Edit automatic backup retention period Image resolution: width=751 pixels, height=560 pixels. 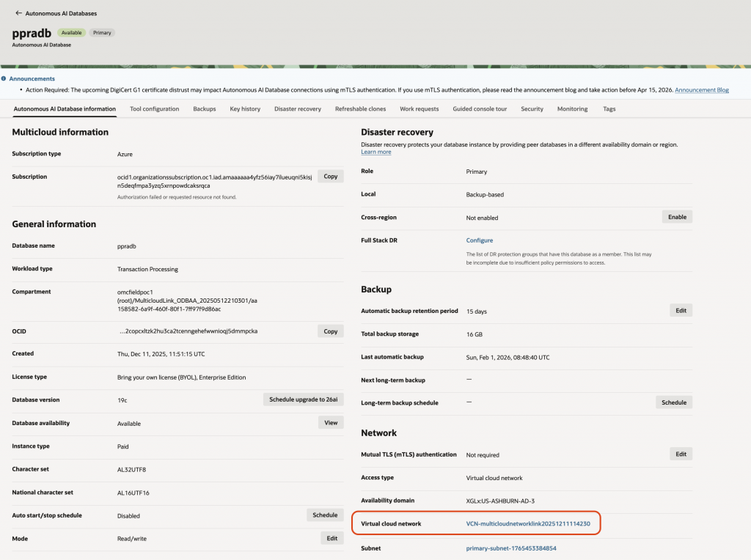(681, 311)
